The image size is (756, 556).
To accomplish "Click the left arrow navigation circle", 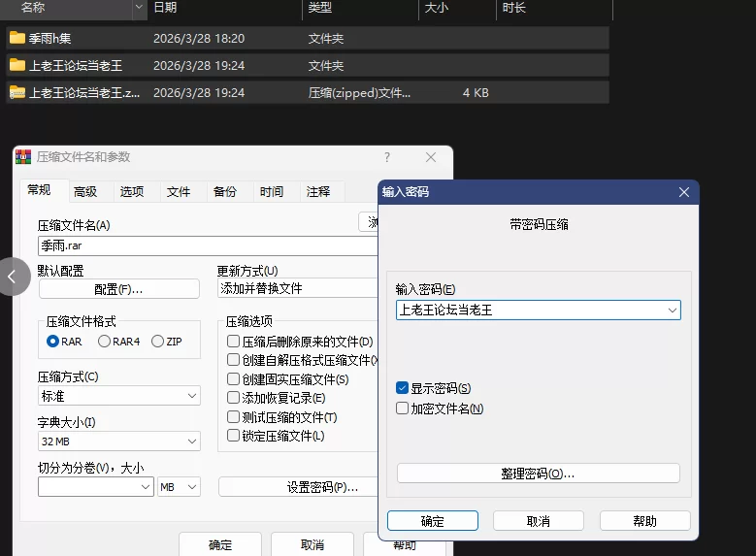I will 12,277.
